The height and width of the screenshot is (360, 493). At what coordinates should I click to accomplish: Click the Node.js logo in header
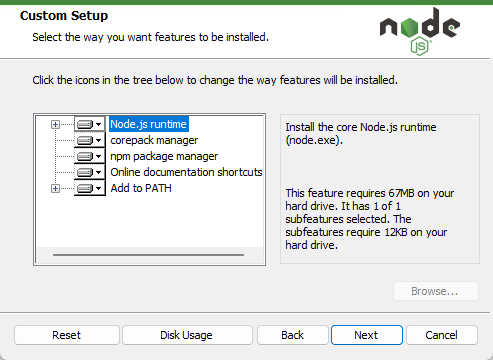coord(420,32)
